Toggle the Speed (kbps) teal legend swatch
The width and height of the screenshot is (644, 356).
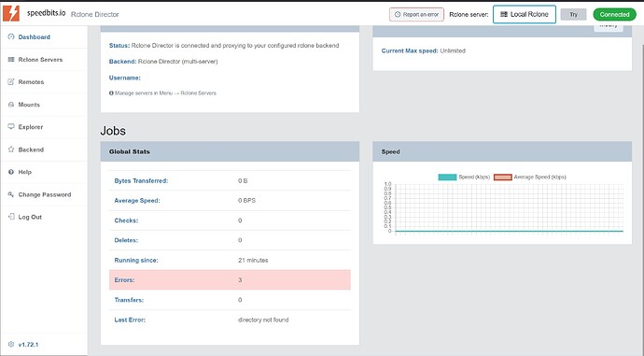447,178
